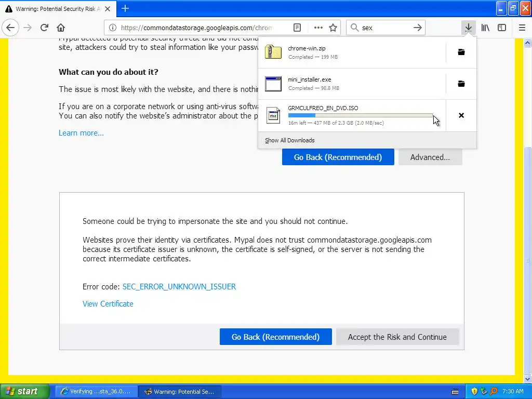Click the security shield tray icon

(x=474, y=391)
